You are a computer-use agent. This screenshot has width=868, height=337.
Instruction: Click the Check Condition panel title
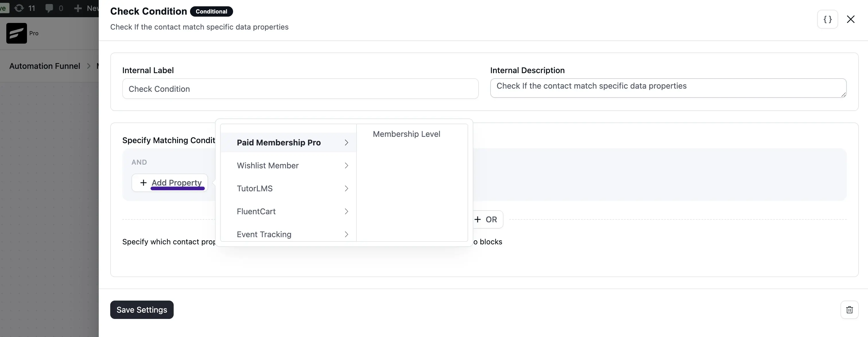[149, 11]
